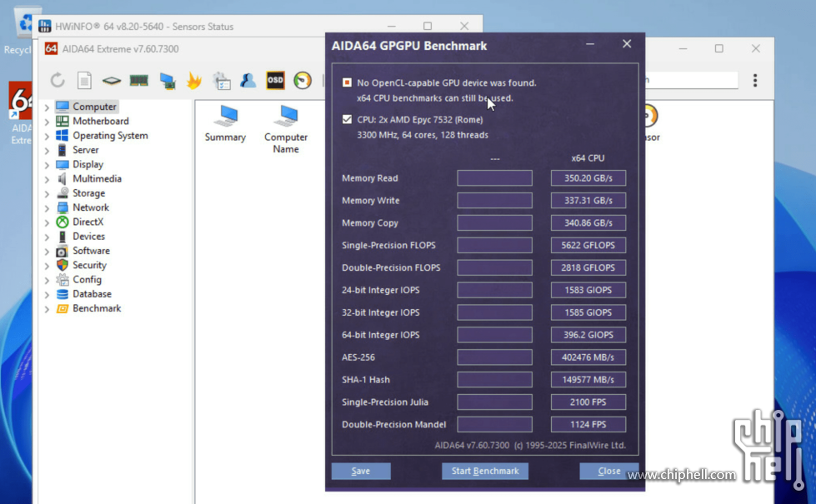This screenshot has height=504, width=816.
Task: Click the 2100 FPS Julia result
Action: (588, 402)
